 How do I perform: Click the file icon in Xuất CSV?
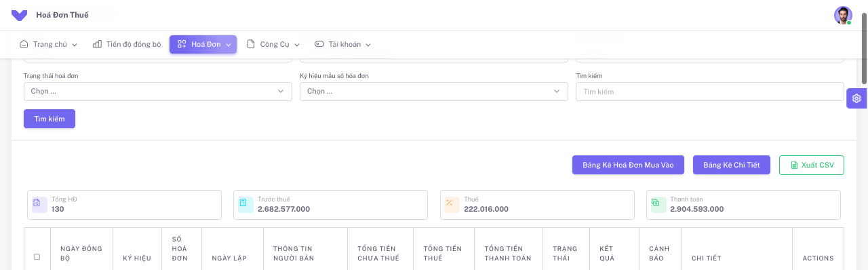coord(795,166)
